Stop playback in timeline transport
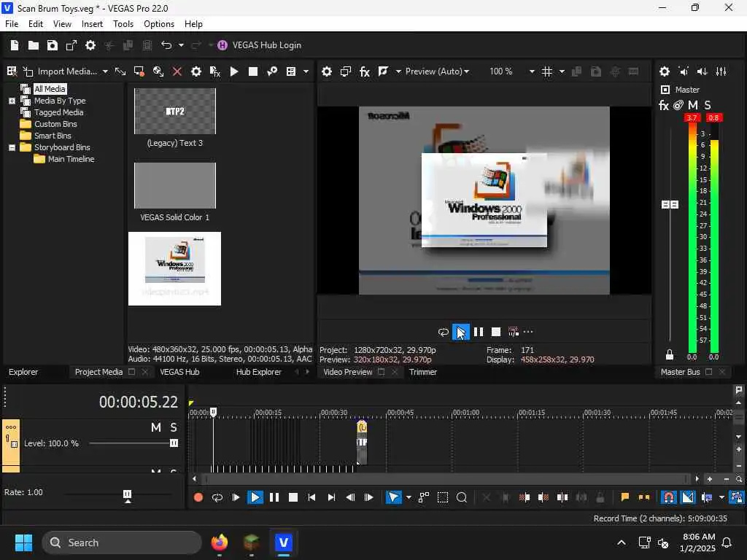The width and height of the screenshot is (747, 560). click(x=293, y=497)
